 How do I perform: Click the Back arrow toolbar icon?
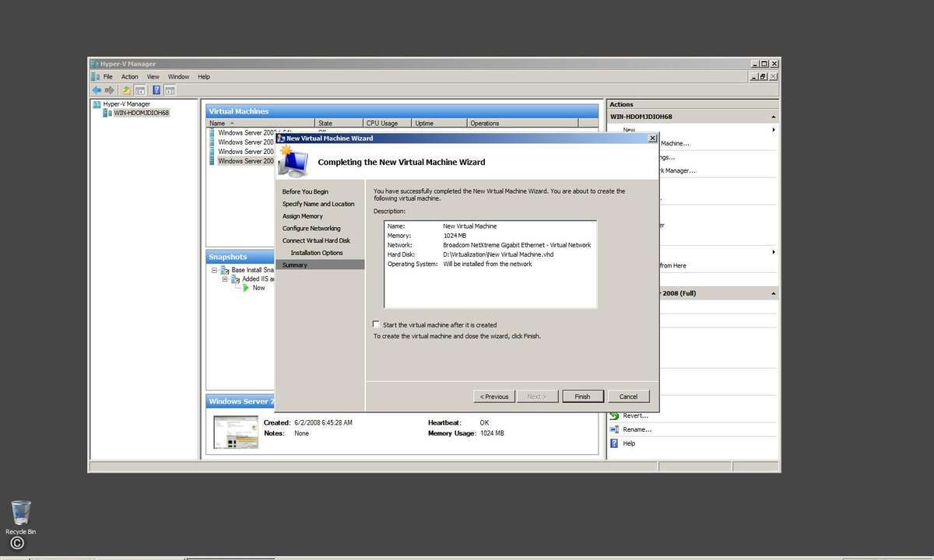tap(97, 90)
